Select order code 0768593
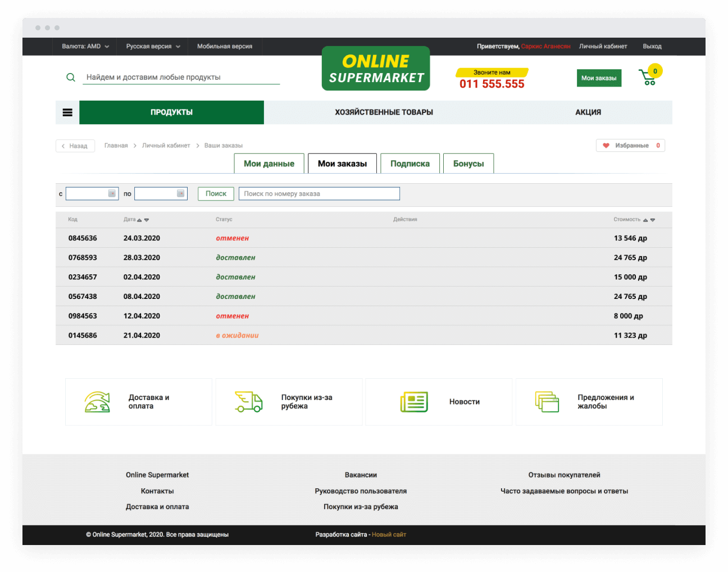Image resolution: width=728 pixels, height=572 pixels. [x=83, y=258]
